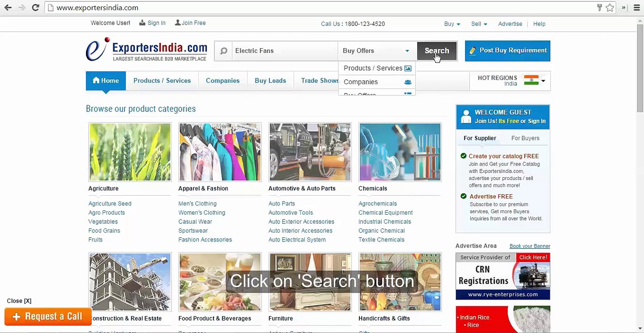This screenshot has width=644, height=333.
Task: Click the Join Free user icon
Action: [x=178, y=23]
